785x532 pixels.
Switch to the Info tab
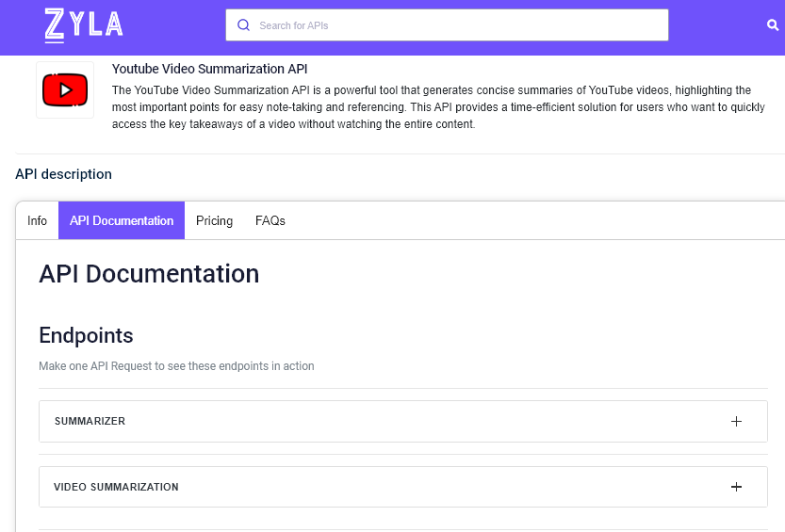37,220
